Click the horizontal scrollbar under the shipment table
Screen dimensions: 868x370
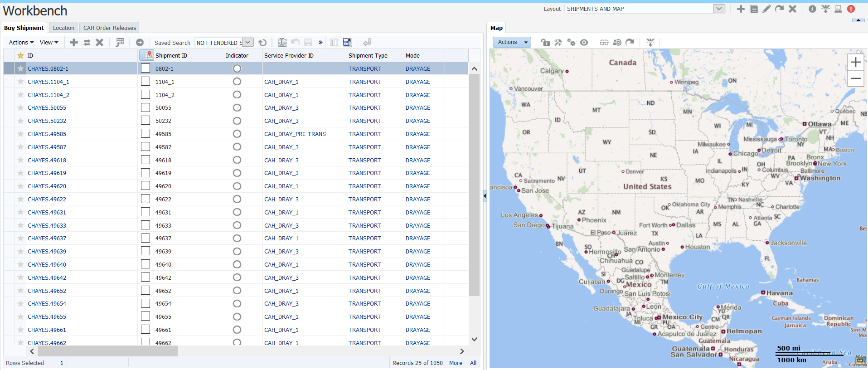pyautogui.click(x=108, y=351)
